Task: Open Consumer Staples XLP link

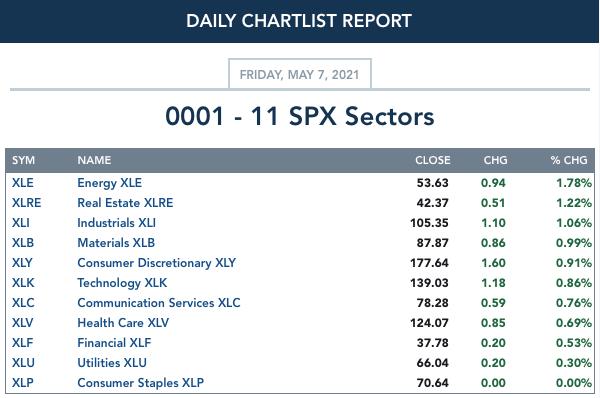Action: pyautogui.click(x=140, y=383)
